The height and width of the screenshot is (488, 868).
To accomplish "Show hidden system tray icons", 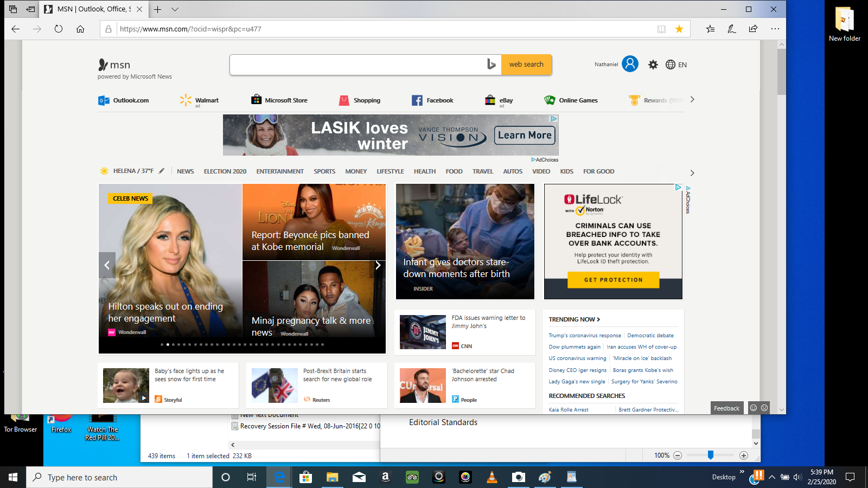I will tap(772, 477).
